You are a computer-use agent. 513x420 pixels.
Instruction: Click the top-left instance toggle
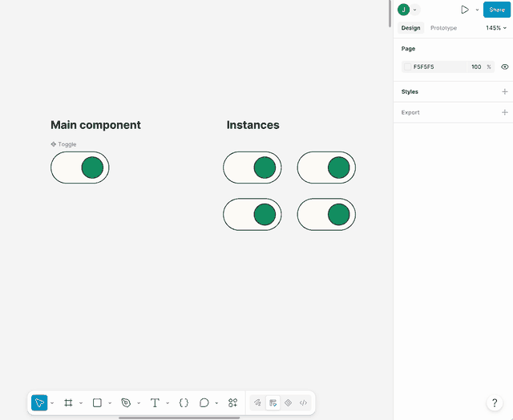252,168
